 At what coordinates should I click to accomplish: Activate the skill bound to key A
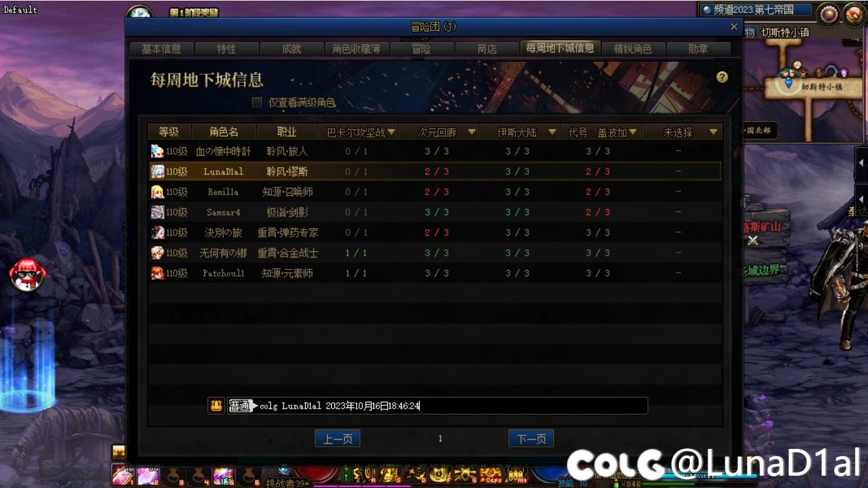(x=366, y=474)
